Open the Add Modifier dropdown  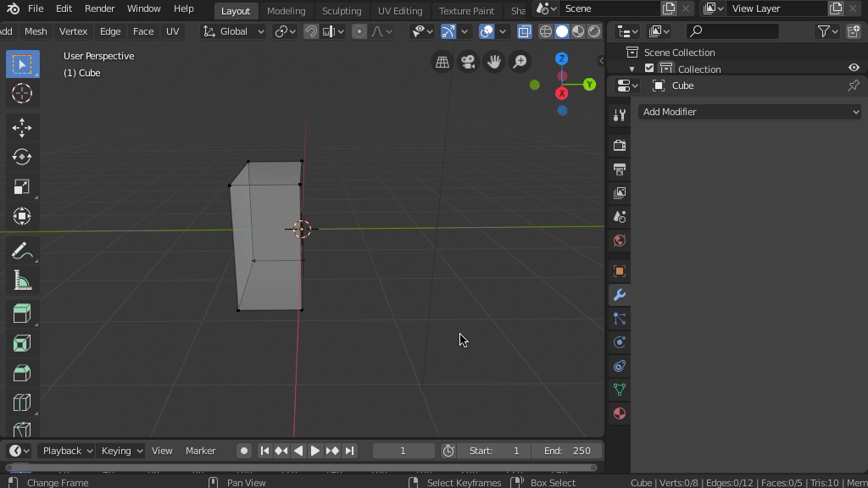(x=749, y=112)
